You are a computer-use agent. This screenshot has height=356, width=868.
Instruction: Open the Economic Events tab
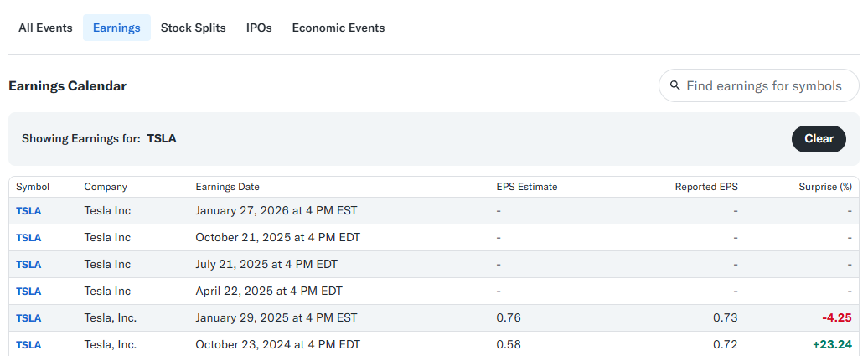coord(338,28)
